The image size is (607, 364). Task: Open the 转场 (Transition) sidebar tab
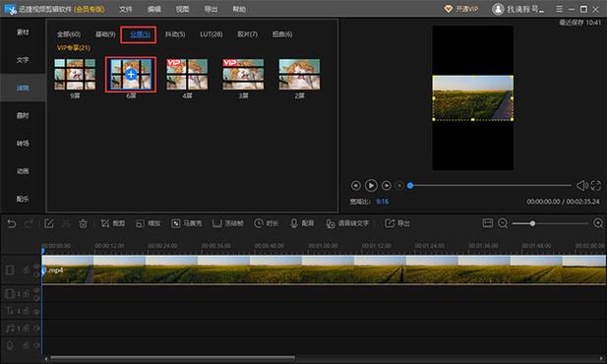pos(23,144)
